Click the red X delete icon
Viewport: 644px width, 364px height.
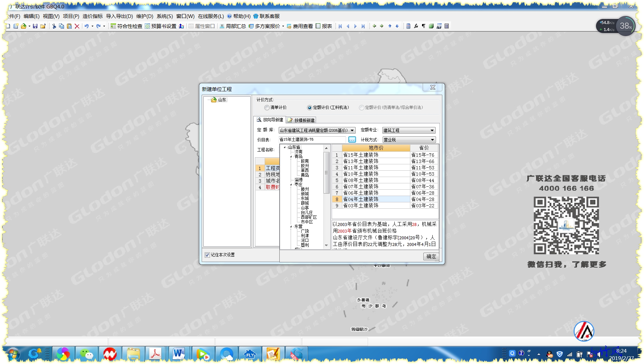coord(77,26)
